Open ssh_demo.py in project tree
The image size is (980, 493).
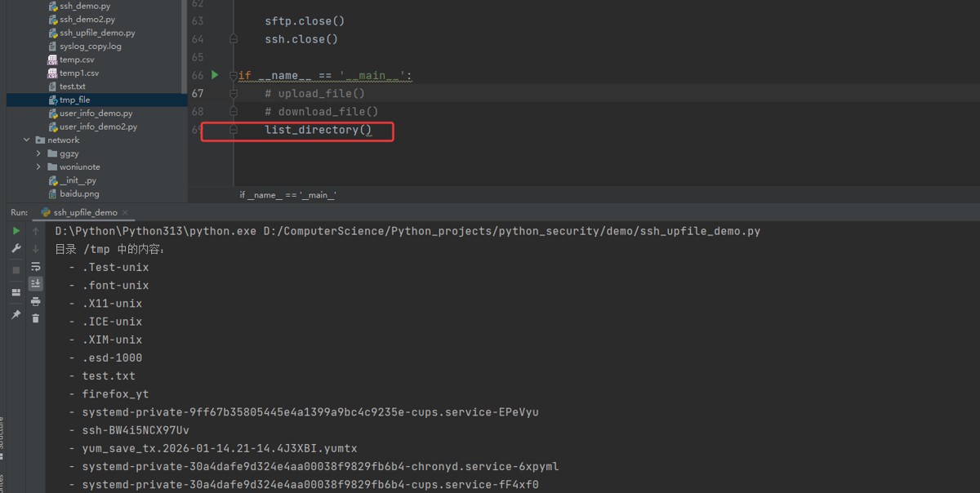tap(85, 6)
